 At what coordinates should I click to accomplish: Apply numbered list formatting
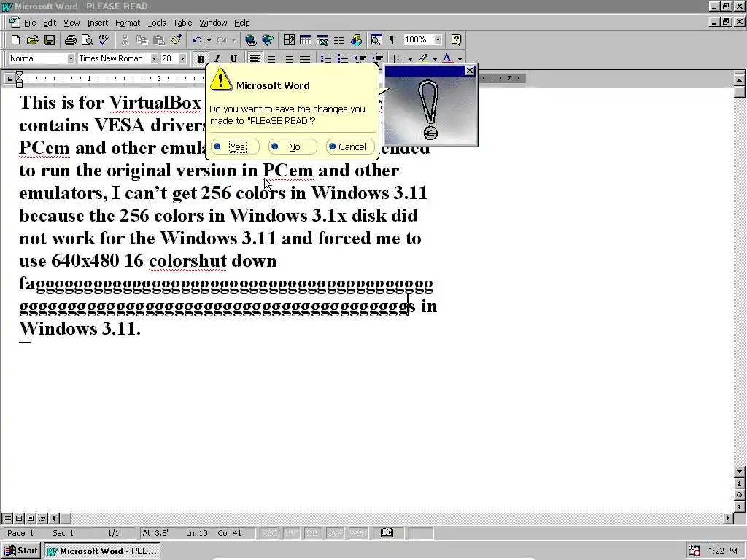pyautogui.click(x=326, y=58)
